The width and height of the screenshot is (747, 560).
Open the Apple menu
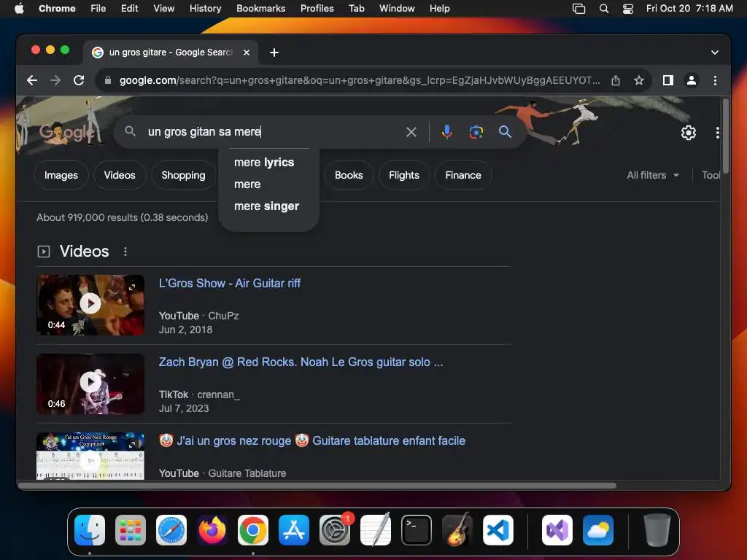[x=19, y=9]
